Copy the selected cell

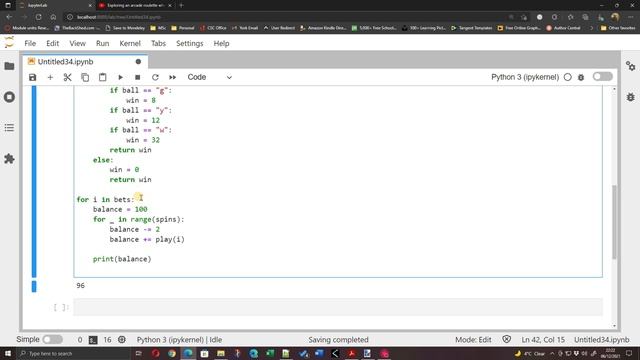(85, 77)
